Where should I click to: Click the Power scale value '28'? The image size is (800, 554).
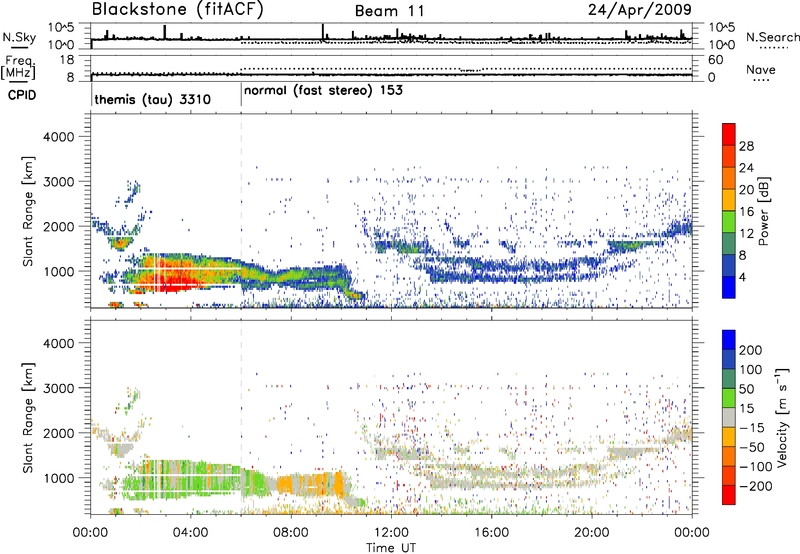coord(746,146)
